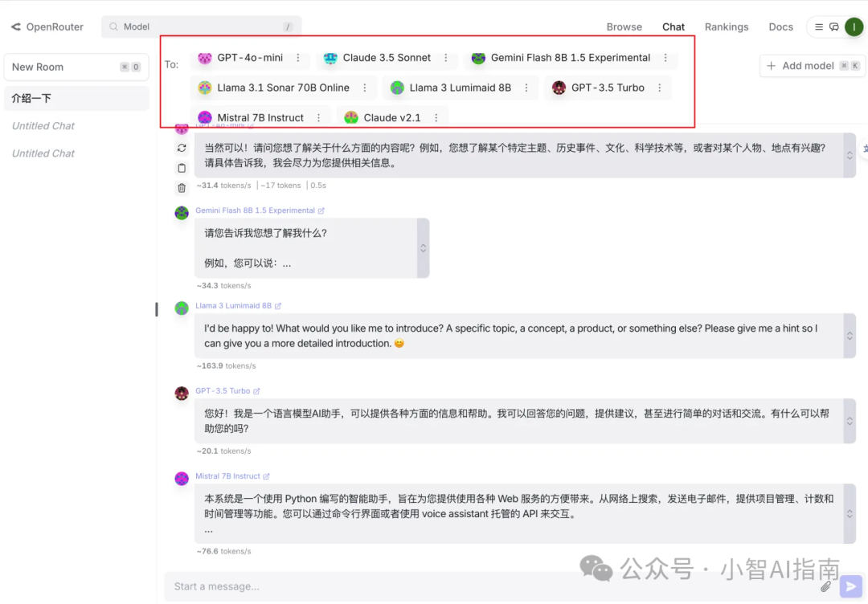Open Gemini Flash 8B 1.5 Experimental options menu
This screenshot has height=604, width=868.
[x=665, y=58]
